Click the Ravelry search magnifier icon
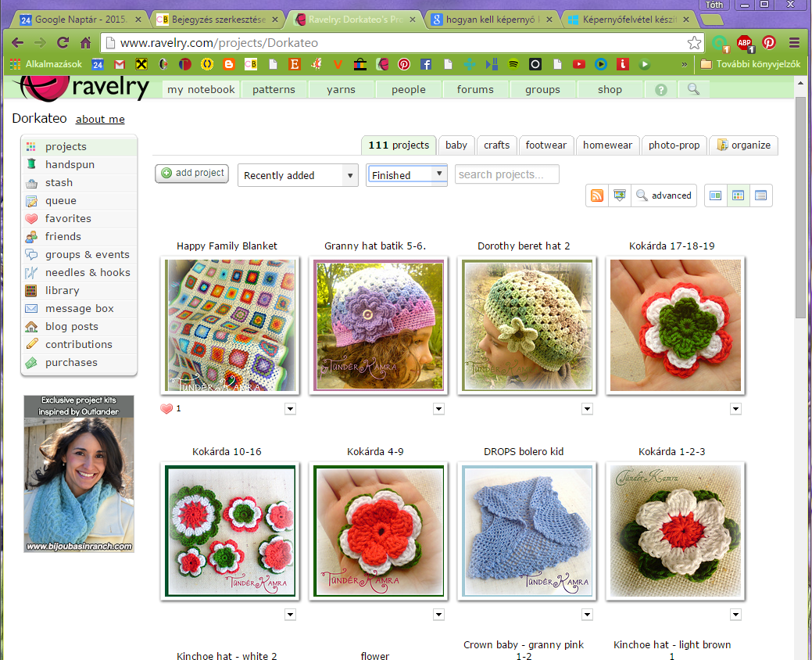812x660 pixels. click(x=693, y=89)
